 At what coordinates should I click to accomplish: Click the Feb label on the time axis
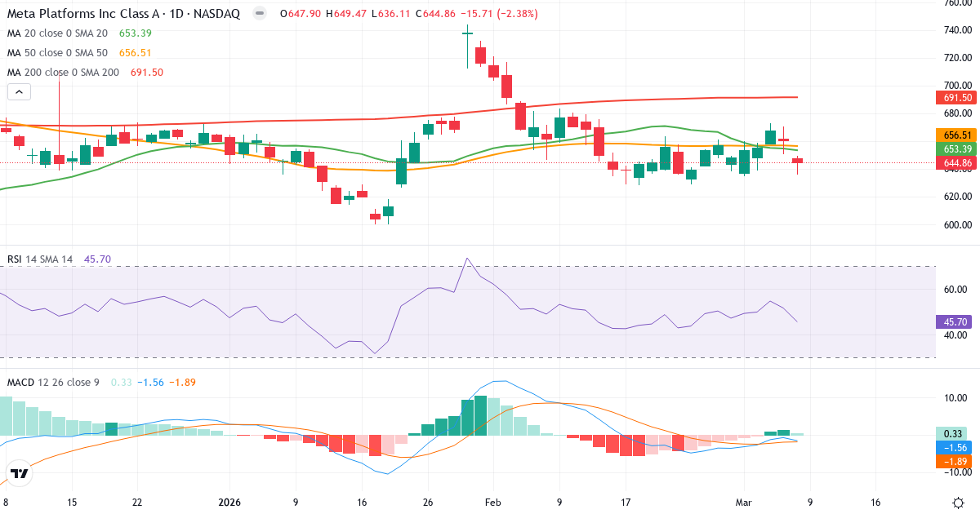coord(492,503)
